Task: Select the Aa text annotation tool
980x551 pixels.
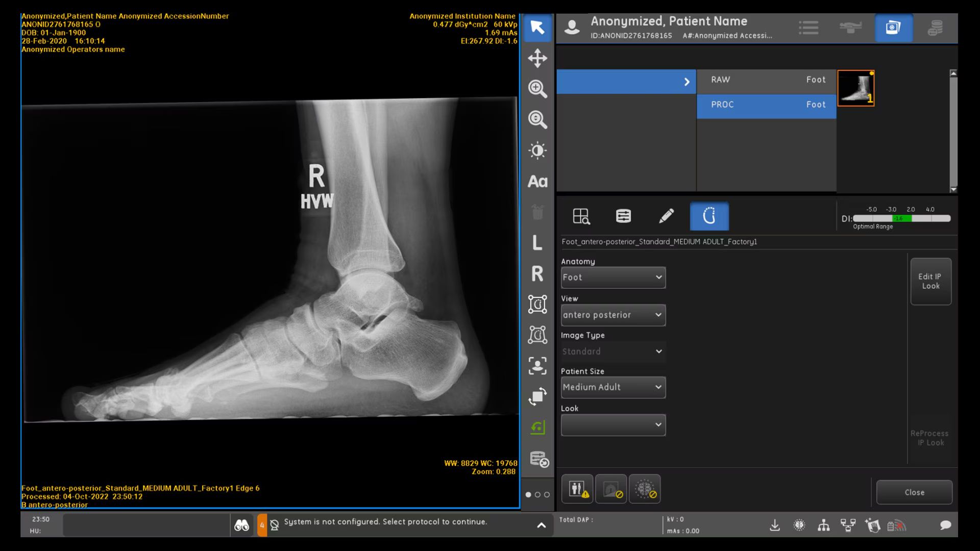Action: click(x=537, y=182)
